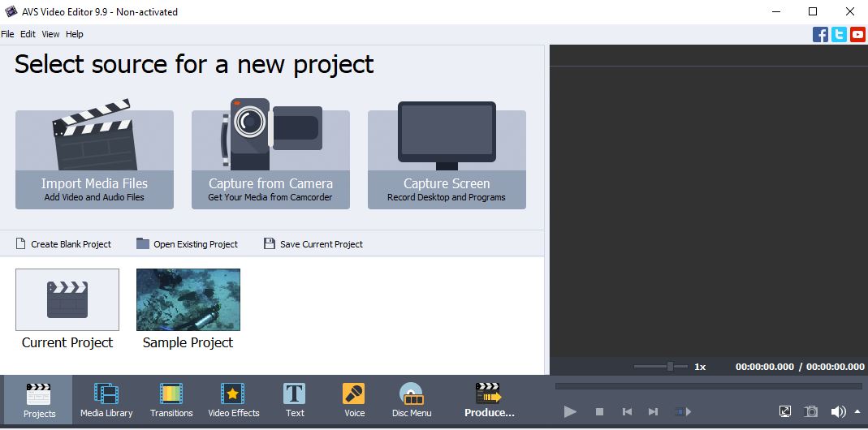The width and height of the screenshot is (868, 430).
Task: Open the Projects tab
Action: click(x=39, y=400)
